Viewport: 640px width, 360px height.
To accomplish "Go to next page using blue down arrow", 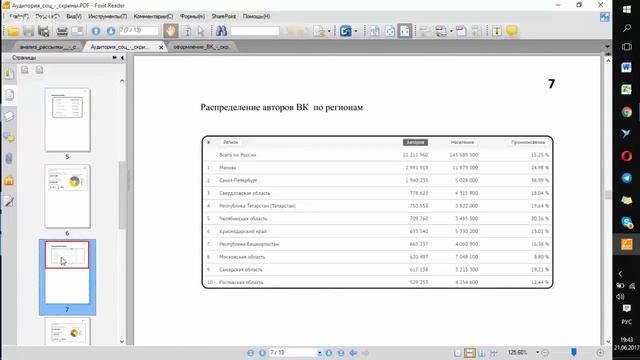I will click(x=111, y=31).
